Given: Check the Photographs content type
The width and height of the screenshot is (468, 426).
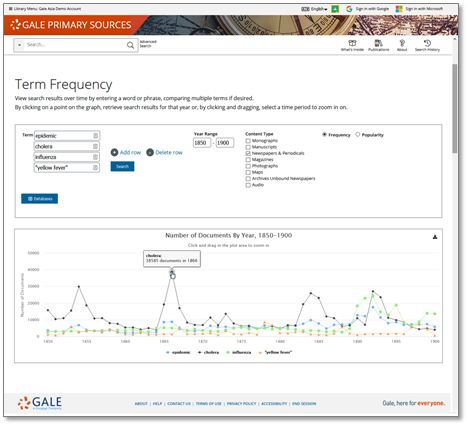Looking at the screenshot, I should coord(248,166).
